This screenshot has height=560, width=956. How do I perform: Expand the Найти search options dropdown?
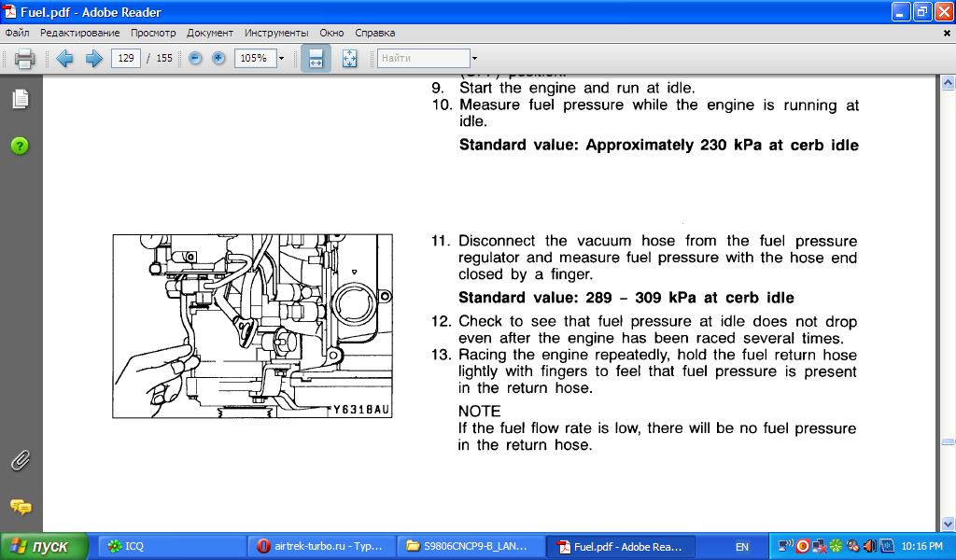tap(474, 59)
